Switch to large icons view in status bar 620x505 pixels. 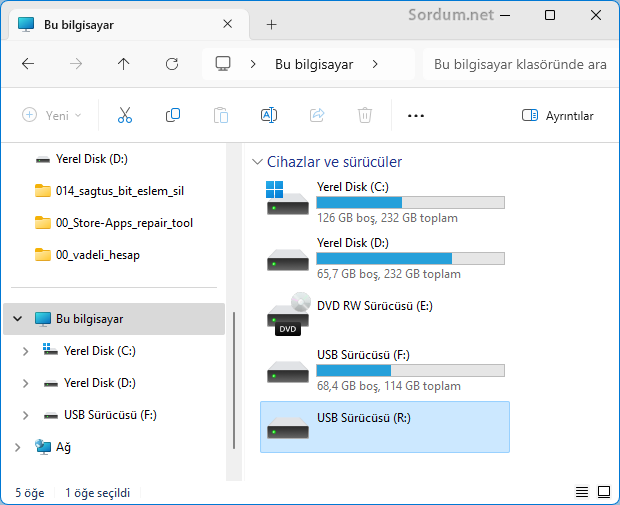click(x=604, y=492)
